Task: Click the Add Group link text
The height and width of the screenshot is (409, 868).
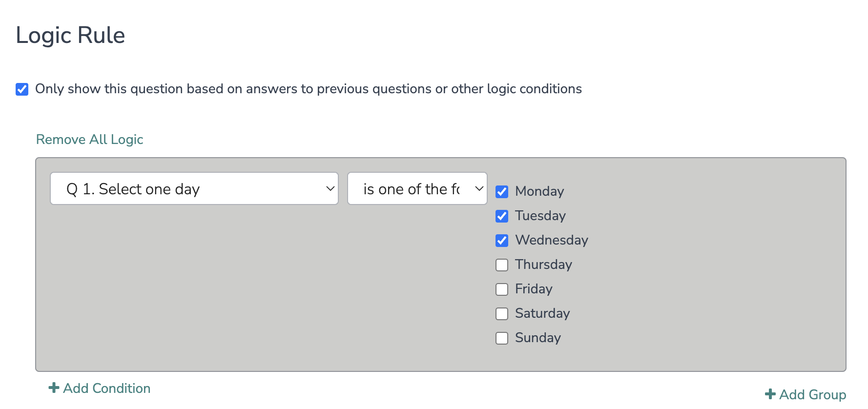Action: 813,394
